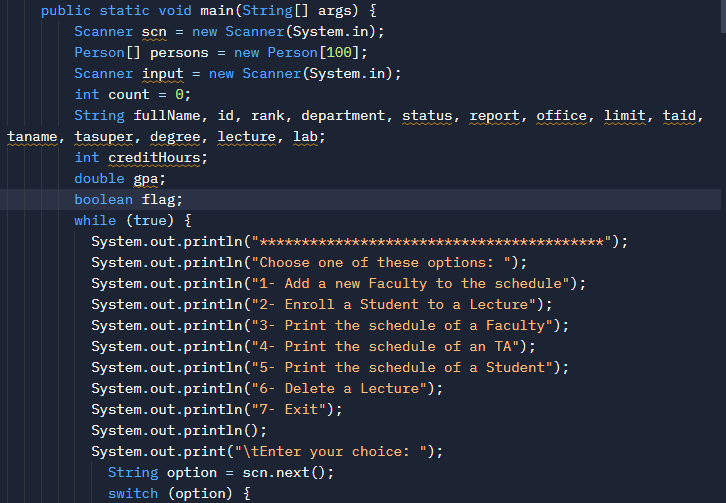Click the 'double' type keyword
726x503 pixels.
coord(99,179)
